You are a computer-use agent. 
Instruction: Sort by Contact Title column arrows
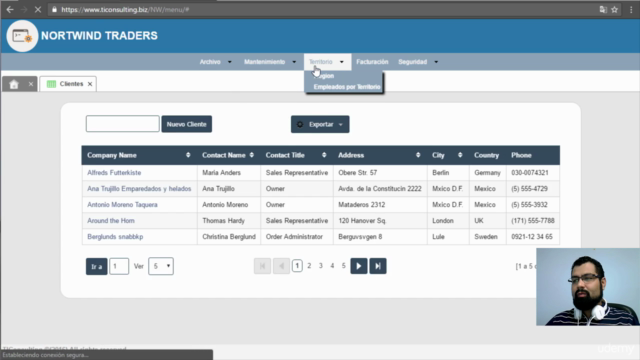tap(324, 155)
